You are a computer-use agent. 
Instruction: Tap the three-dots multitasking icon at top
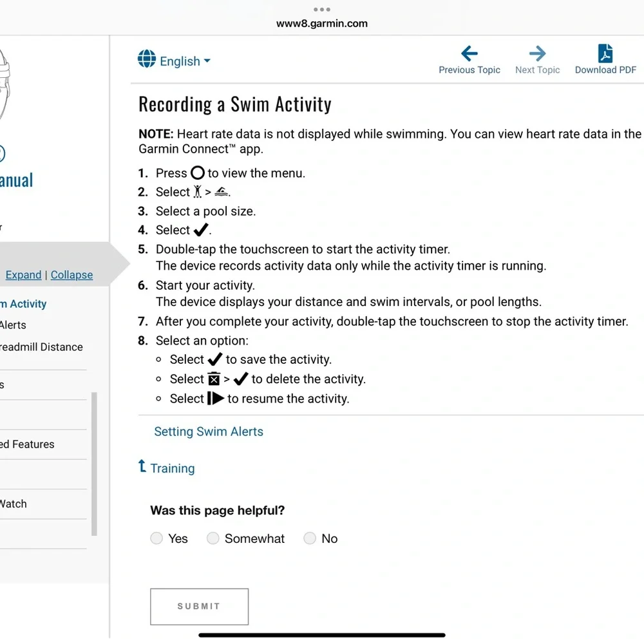321,10
